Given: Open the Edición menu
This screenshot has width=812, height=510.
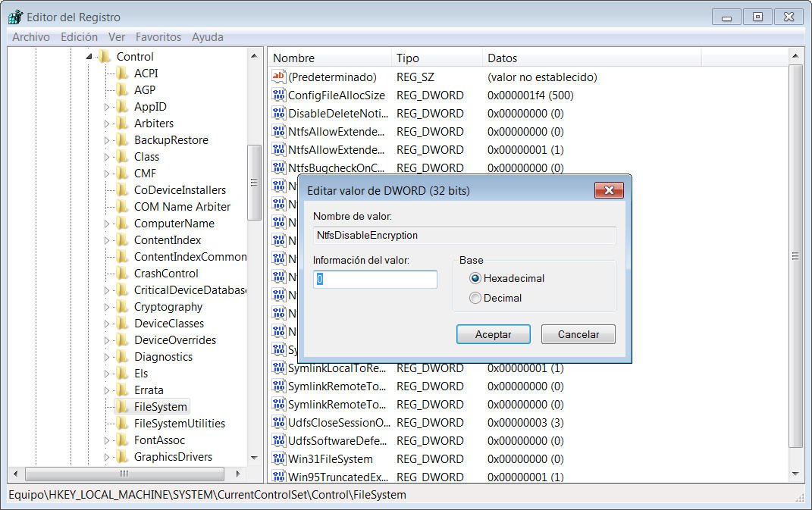Looking at the screenshot, I should pyautogui.click(x=79, y=36).
